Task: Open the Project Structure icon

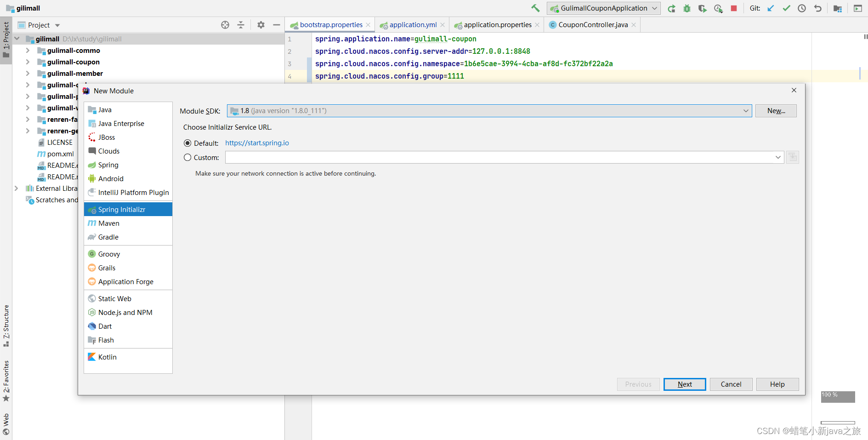Action: (838, 8)
